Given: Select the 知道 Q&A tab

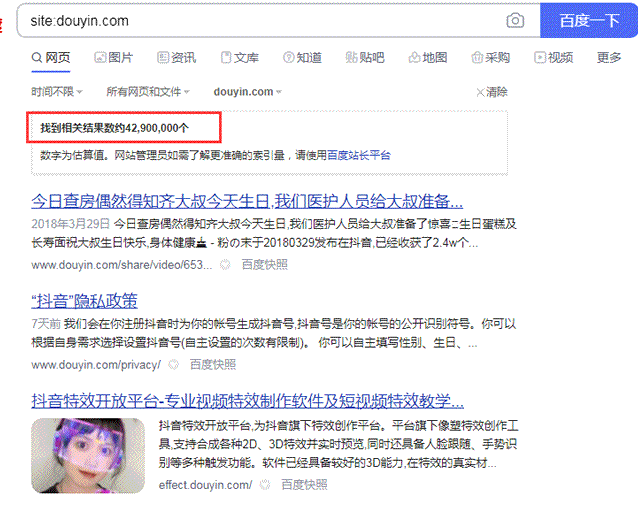Looking at the screenshot, I should [301, 58].
